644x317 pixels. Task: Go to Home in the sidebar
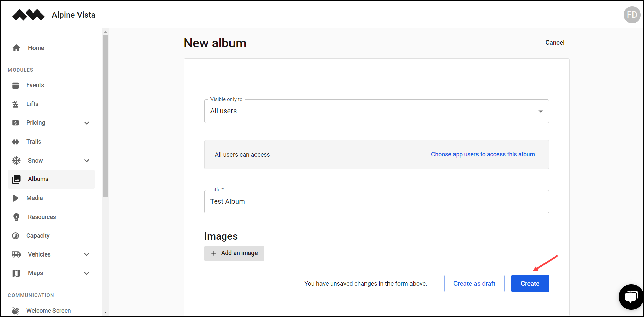36,48
